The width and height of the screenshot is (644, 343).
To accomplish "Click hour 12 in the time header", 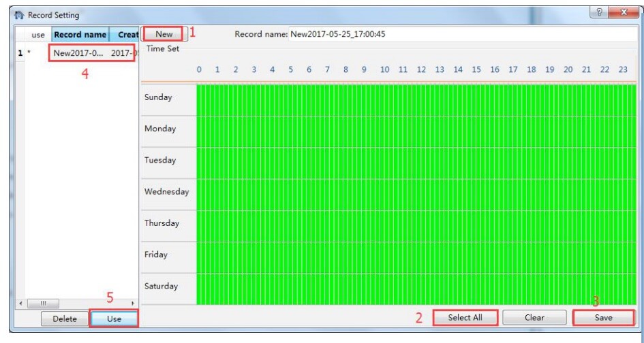I will [421, 69].
